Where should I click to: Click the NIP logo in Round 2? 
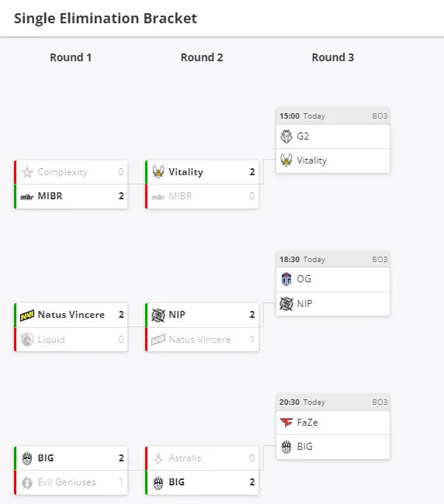(158, 315)
